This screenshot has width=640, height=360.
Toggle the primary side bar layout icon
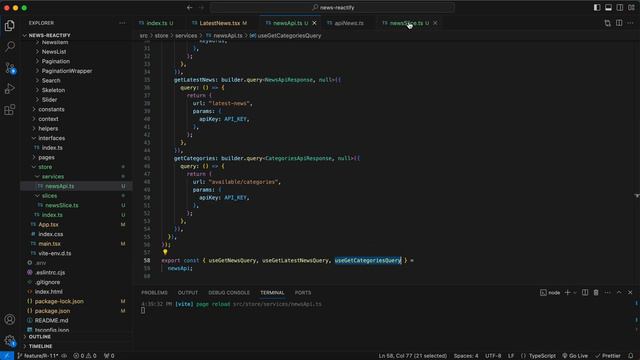pyautogui.click(x=597, y=7)
